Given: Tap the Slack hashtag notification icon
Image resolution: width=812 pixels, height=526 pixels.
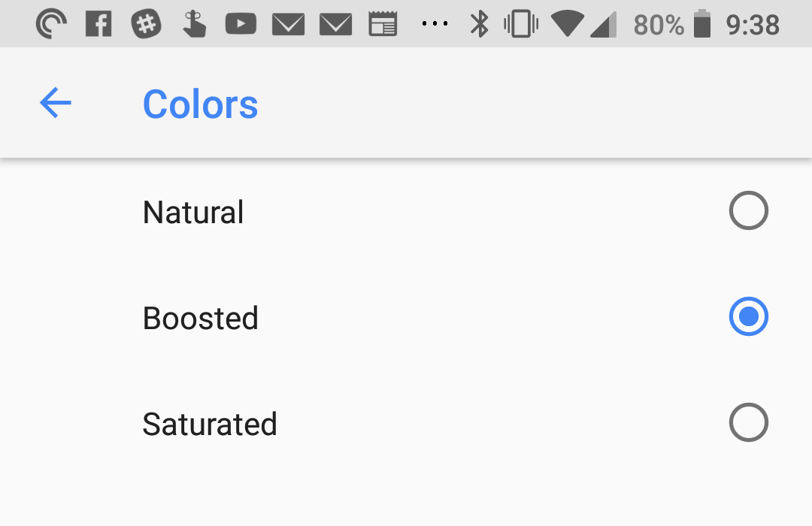Looking at the screenshot, I should pos(146,24).
